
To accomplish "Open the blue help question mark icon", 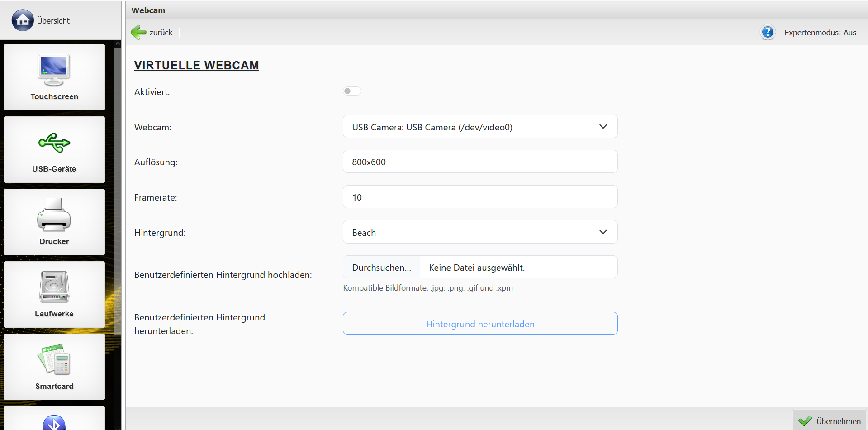I will click(x=768, y=32).
